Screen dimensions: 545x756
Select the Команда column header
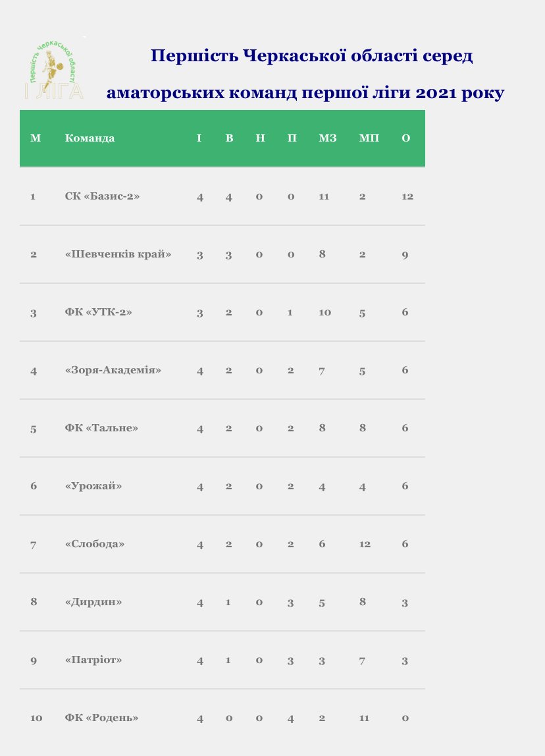90,138
